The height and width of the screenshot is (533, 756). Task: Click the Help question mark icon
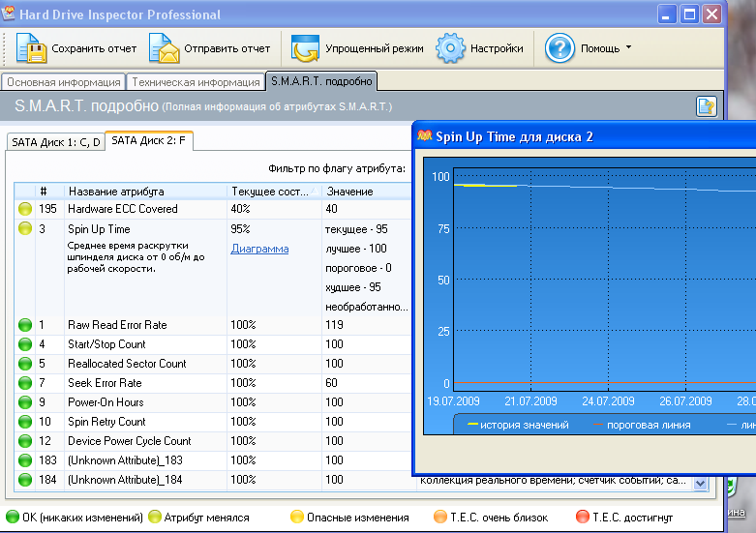[560, 47]
